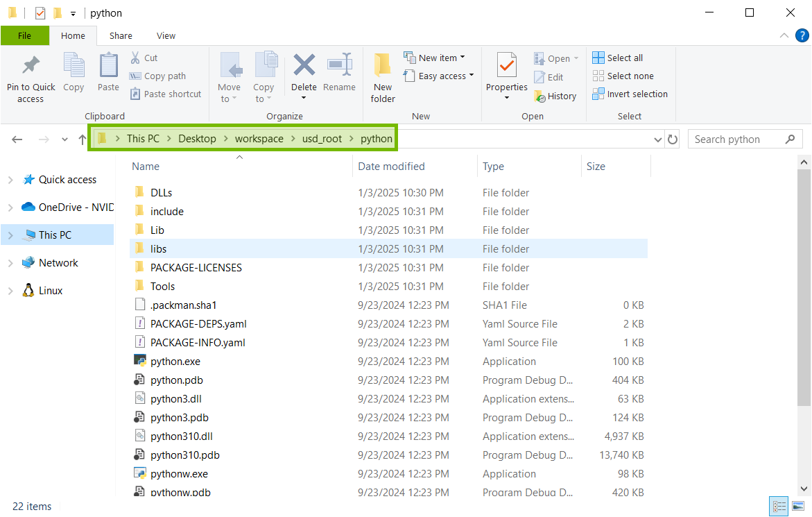Click the Move to button
Screen dimensions: 812x517
point(229,78)
